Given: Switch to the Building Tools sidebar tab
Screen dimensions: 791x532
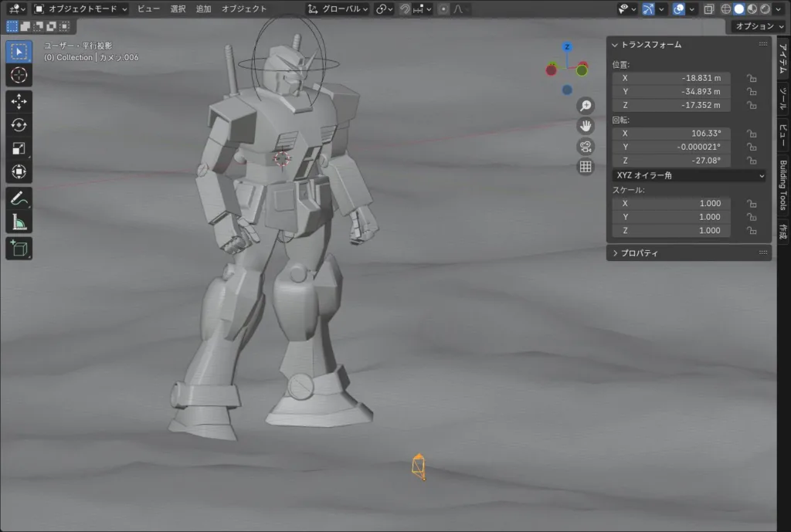Looking at the screenshot, I should 783,185.
